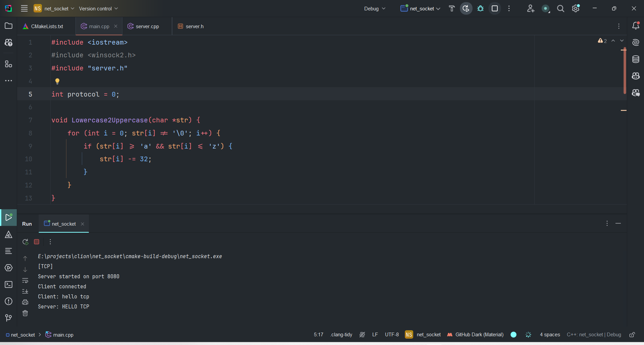This screenshot has height=345, width=644.
Task: Open the Git version control tool window
Action: [x=9, y=318]
